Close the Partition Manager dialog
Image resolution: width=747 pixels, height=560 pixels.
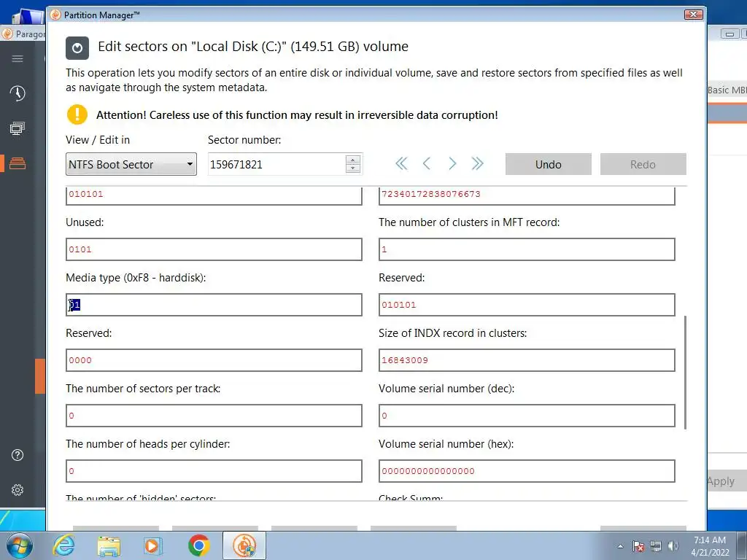(694, 15)
